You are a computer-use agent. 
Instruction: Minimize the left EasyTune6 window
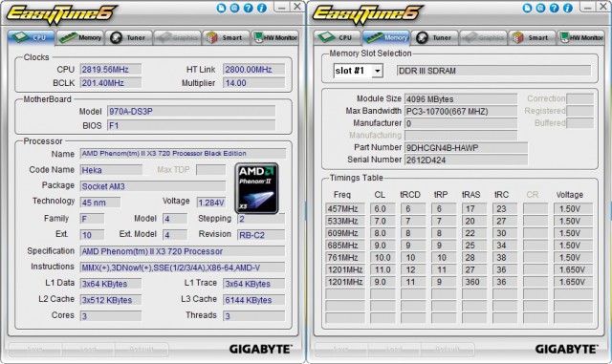coord(282,7)
